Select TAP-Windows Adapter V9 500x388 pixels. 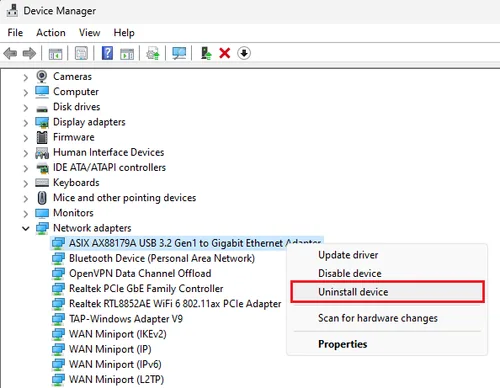point(126,319)
